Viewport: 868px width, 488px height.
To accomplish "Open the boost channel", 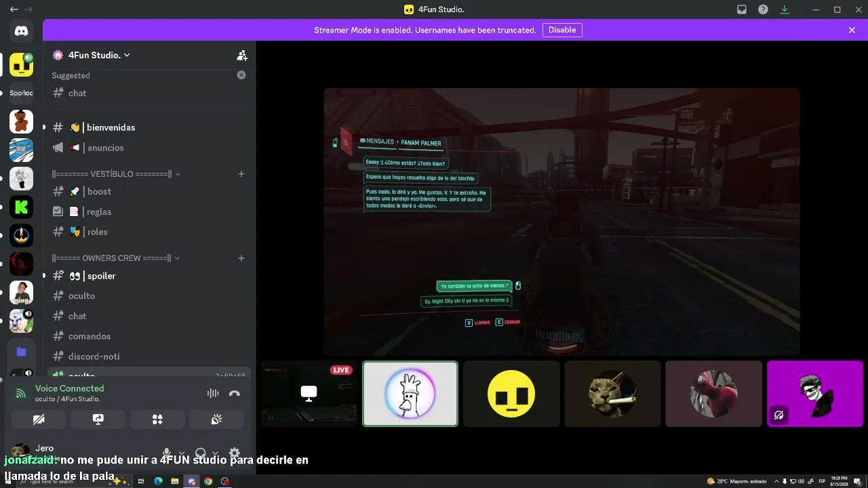I will click(x=149, y=191).
